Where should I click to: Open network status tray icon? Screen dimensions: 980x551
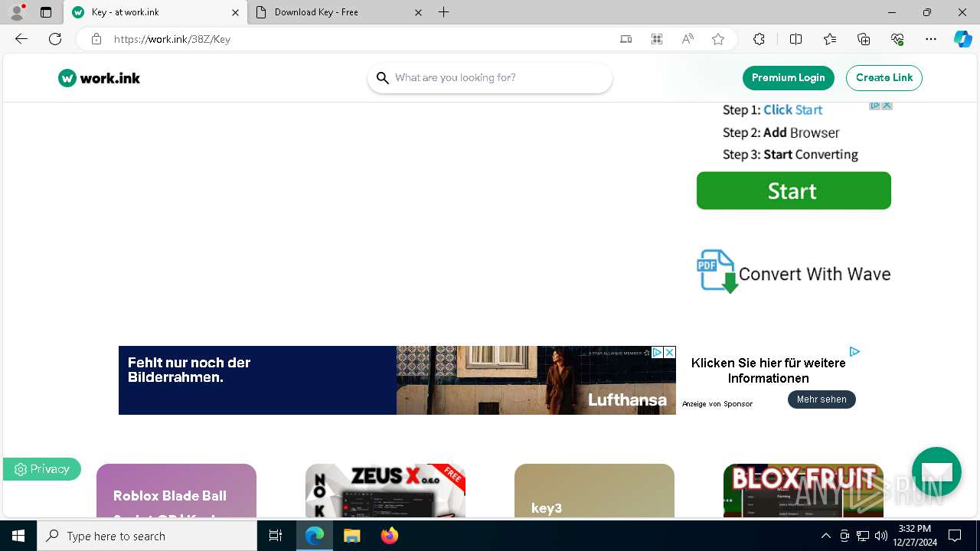(x=863, y=536)
